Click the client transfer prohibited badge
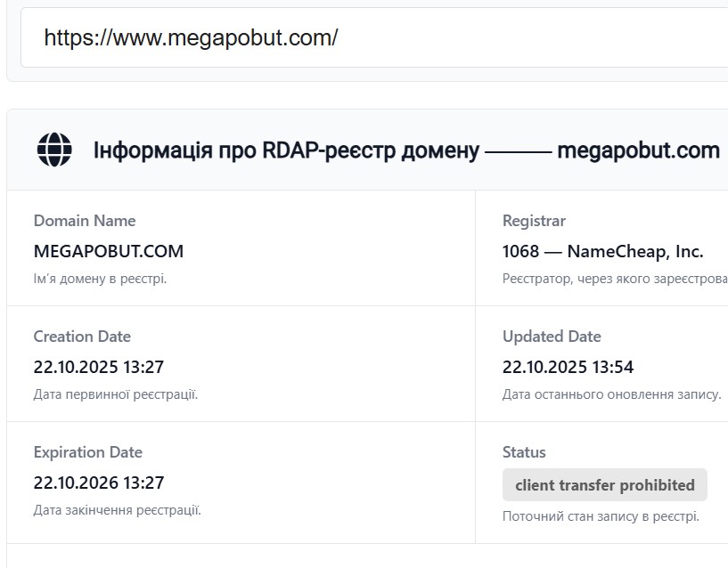The height and width of the screenshot is (568, 728). point(605,485)
